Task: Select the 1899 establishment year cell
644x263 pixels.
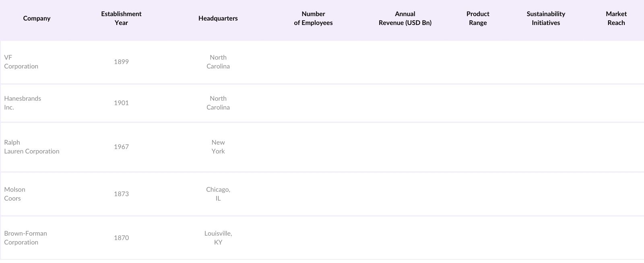Action: (x=121, y=62)
